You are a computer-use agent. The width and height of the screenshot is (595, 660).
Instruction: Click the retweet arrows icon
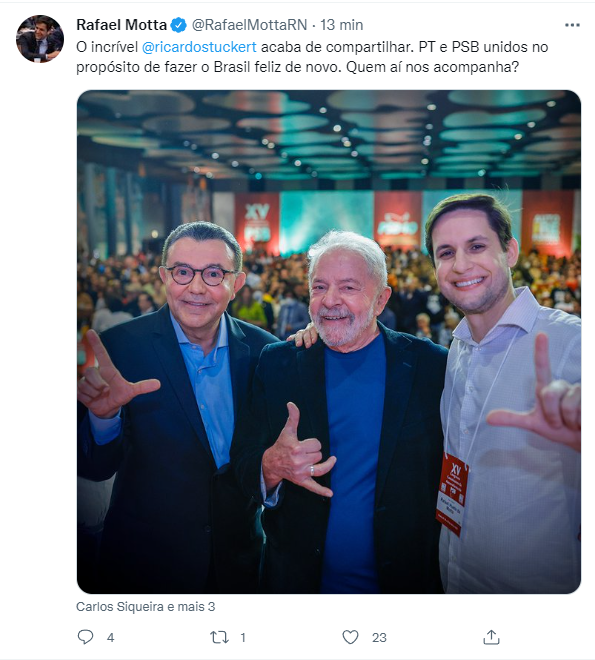click(x=219, y=637)
